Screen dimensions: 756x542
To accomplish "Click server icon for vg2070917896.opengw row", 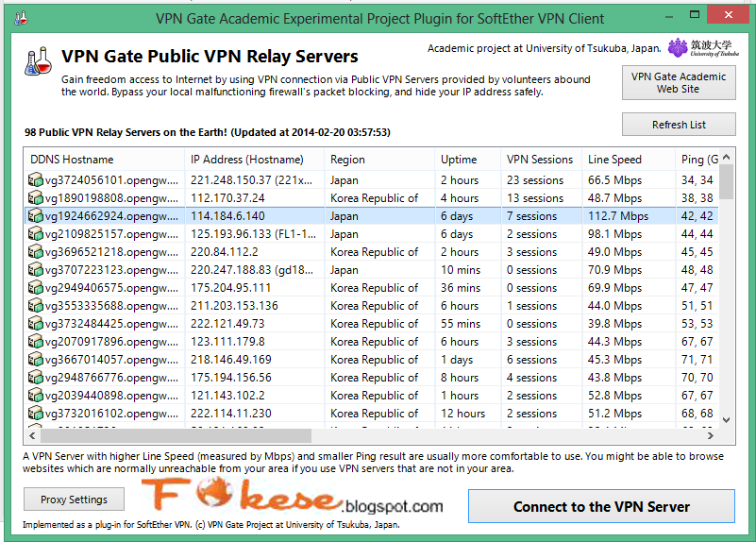I will coord(35,342).
